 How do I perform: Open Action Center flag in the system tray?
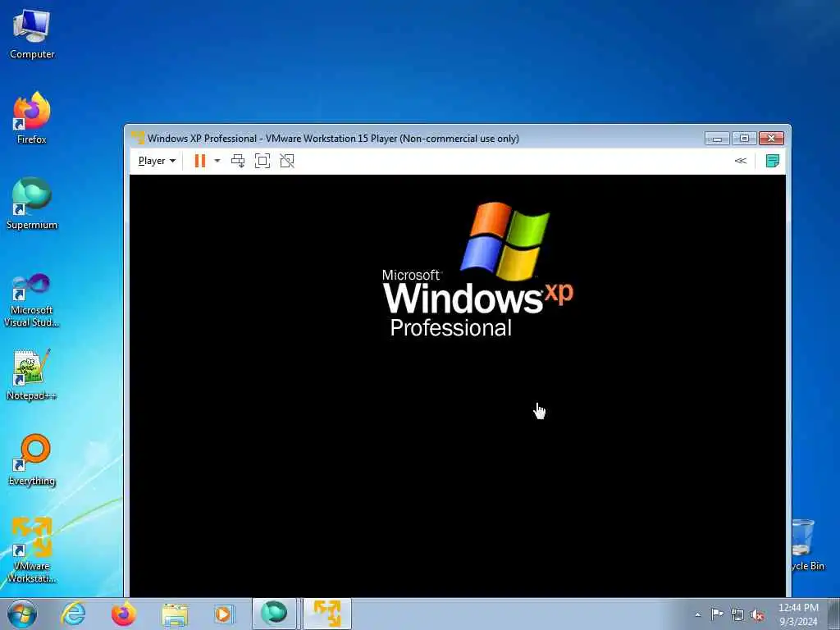717,614
